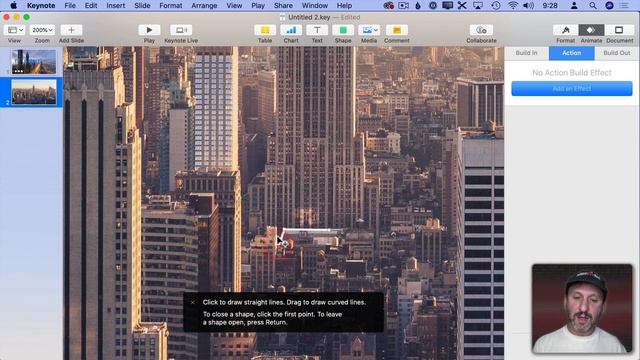Toggle the Animate inspector

coord(591,30)
